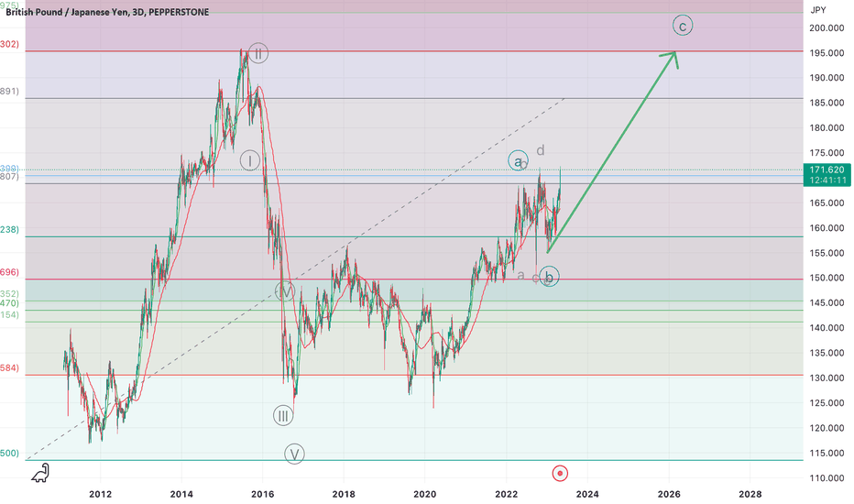This screenshot has height=504, width=854.
Task: Click the teal '500)' Fibonacci level label
Action: tap(9, 453)
